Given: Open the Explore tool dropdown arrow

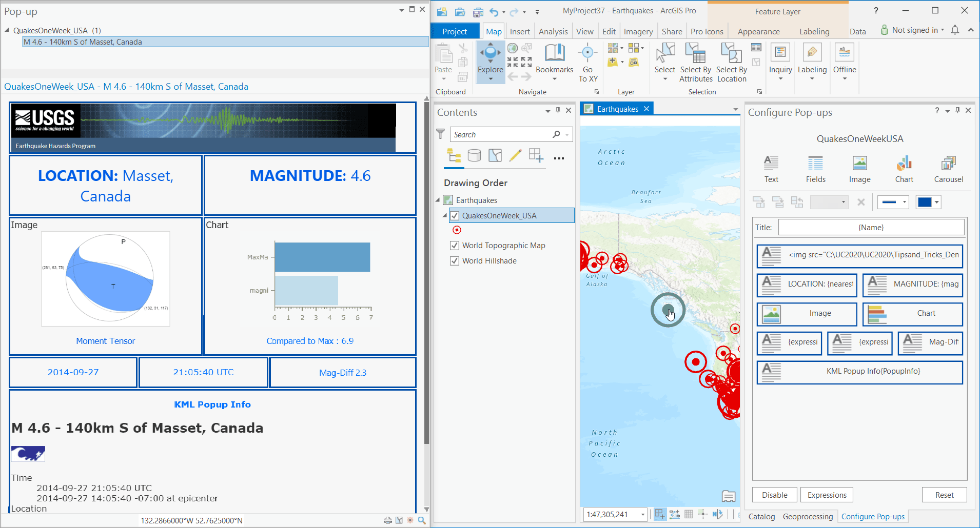Looking at the screenshot, I should (490, 78).
